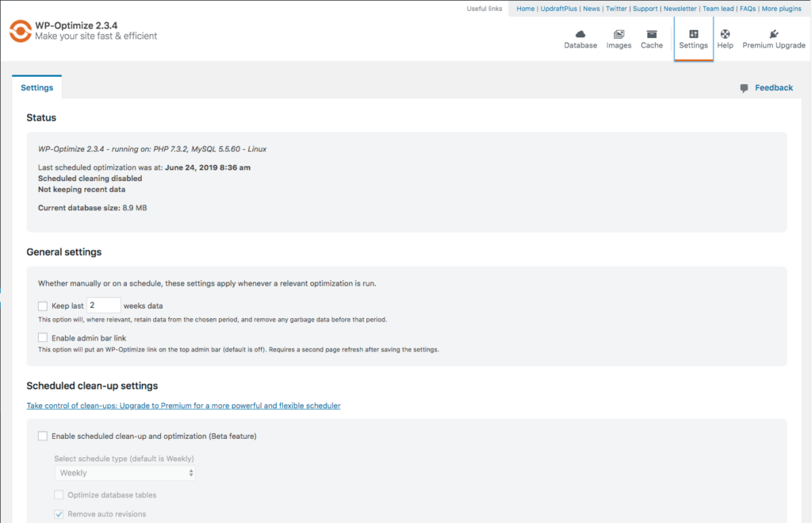The height and width of the screenshot is (523, 812).
Task: Enable scheduled clean-up and optimization
Action: [x=43, y=436]
